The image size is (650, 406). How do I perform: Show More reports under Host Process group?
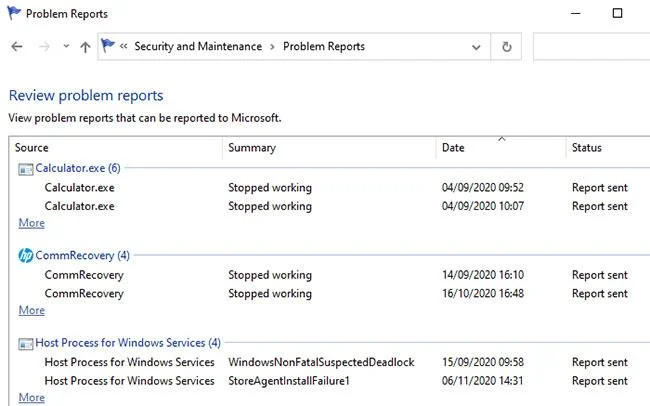coord(32,398)
